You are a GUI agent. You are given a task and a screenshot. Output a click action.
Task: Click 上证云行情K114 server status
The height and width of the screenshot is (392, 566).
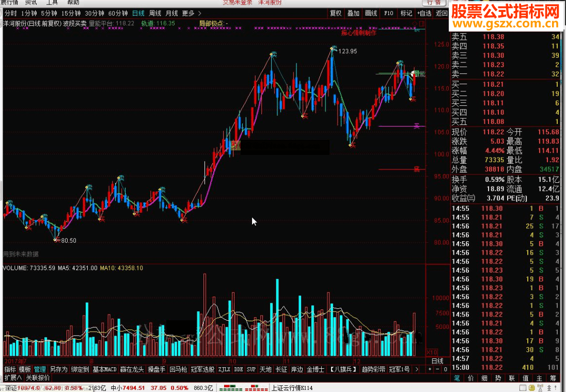click(292, 388)
